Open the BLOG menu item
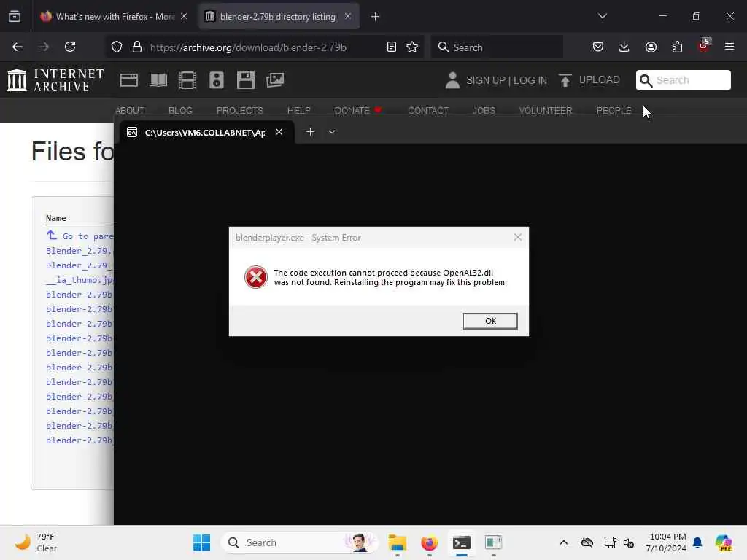 click(x=181, y=111)
